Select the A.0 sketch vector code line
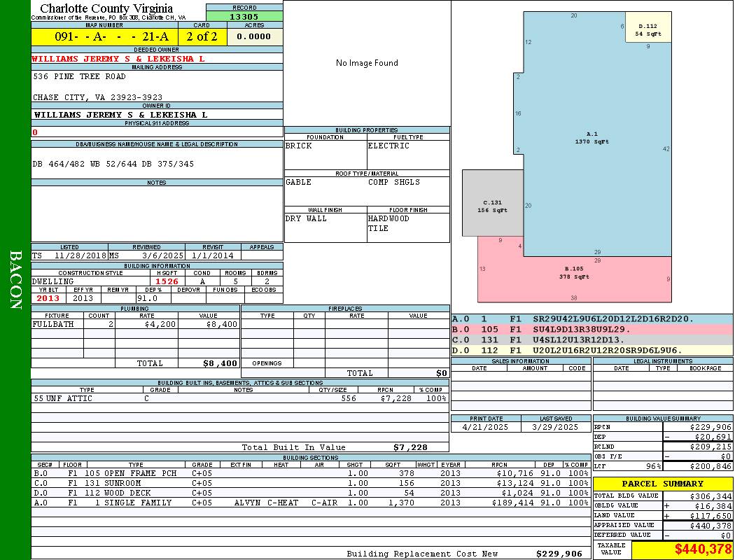Image resolution: width=735 pixels, height=560 pixels. point(592,319)
